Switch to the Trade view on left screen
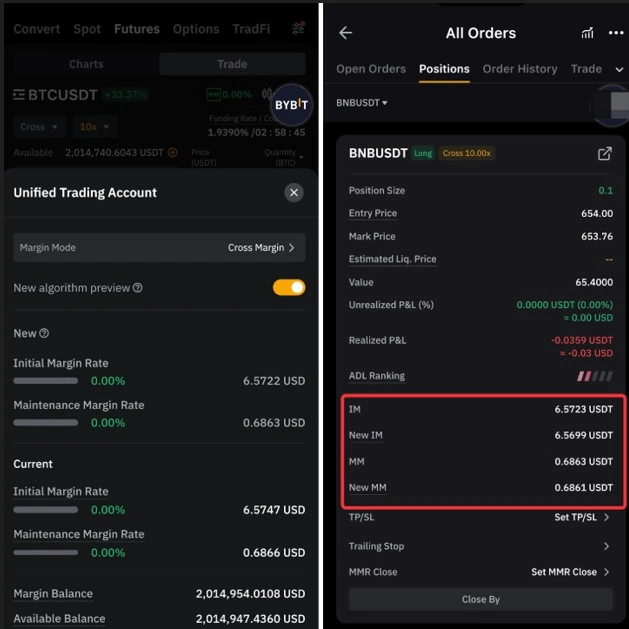 point(232,64)
